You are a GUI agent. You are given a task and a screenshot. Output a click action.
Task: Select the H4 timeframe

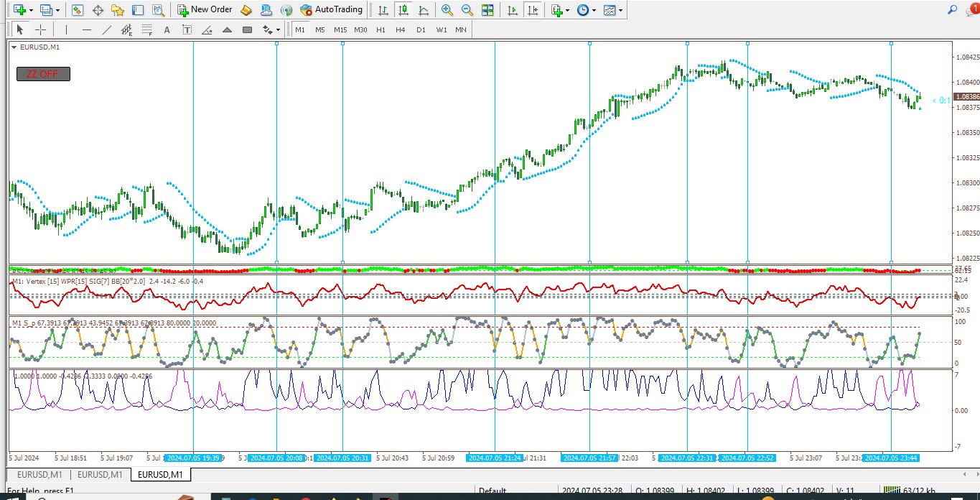[x=401, y=29]
